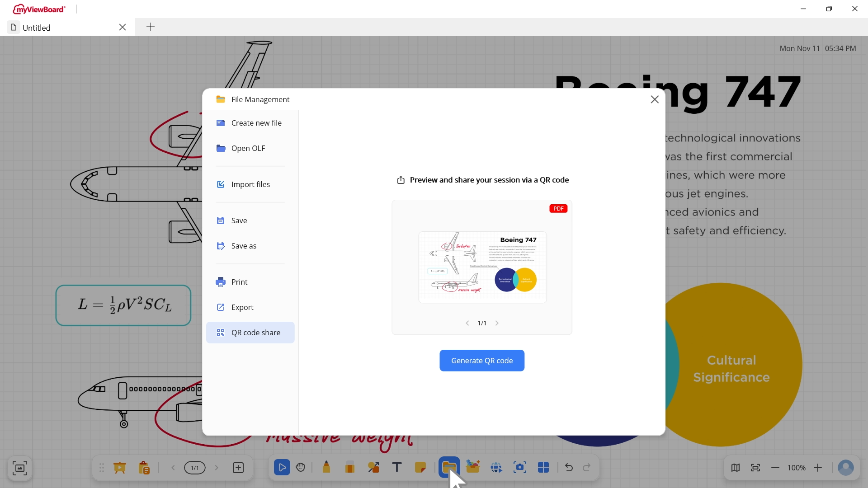The image size is (868, 488).
Task: Click the myViewBoard logo
Action: click(x=39, y=9)
